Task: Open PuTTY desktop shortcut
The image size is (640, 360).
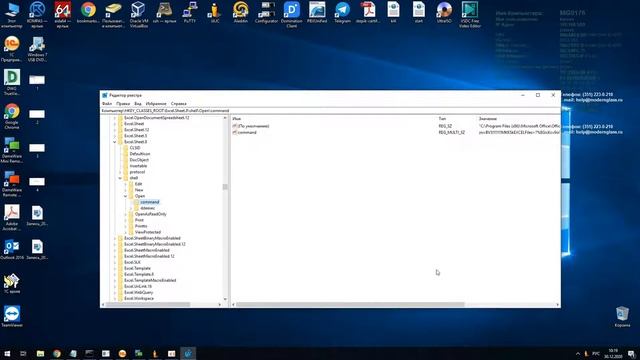Action: point(189,13)
